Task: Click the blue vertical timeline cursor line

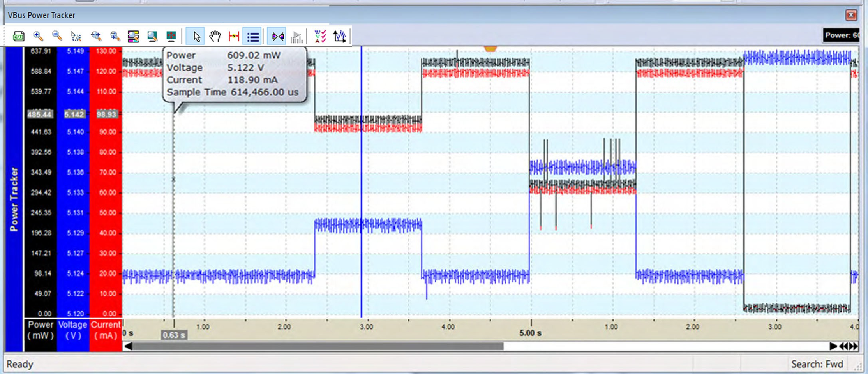Action: pos(361,182)
